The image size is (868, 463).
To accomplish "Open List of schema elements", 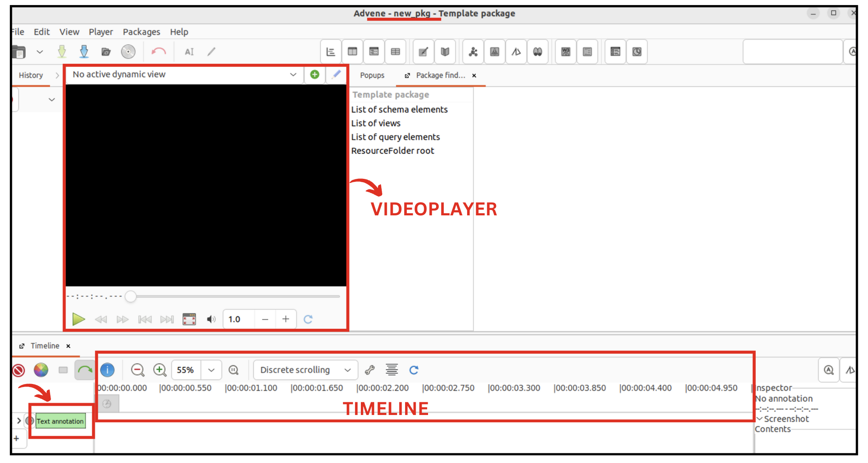I will (x=399, y=110).
